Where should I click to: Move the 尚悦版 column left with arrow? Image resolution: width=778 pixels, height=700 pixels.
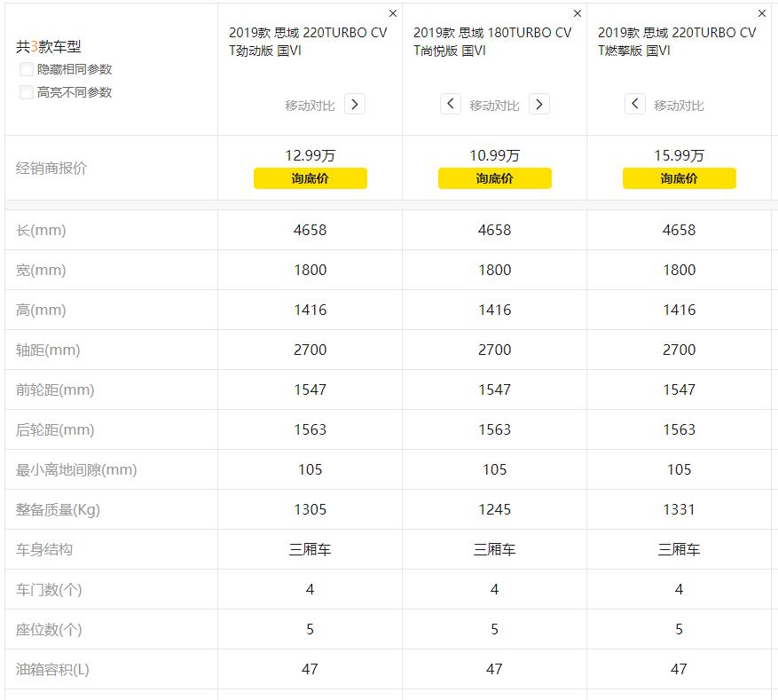pyautogui.click(x=451, y=104)
